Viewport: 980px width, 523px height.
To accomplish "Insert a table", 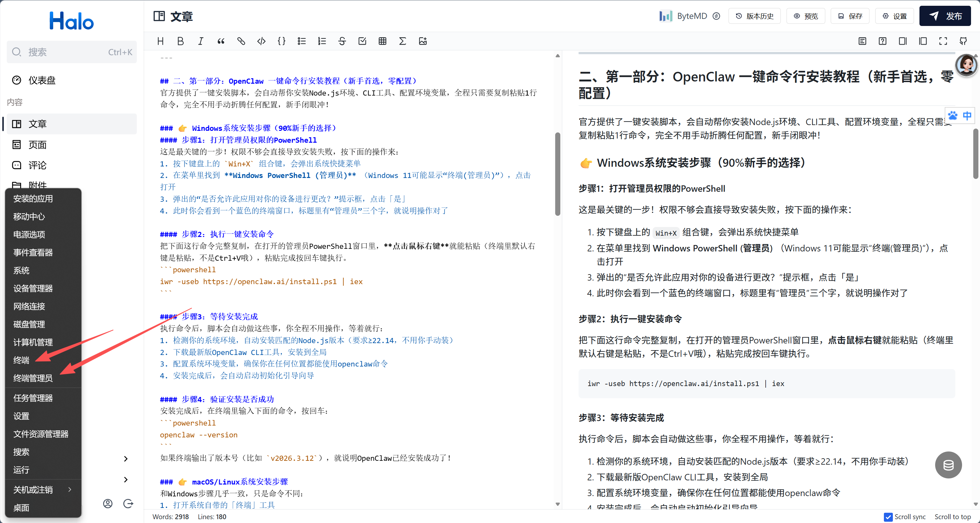I will (382, 41).
